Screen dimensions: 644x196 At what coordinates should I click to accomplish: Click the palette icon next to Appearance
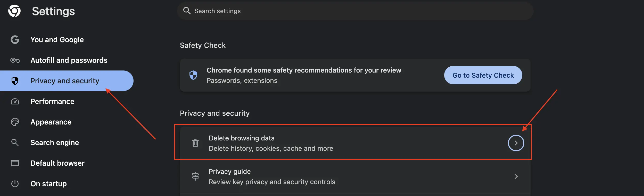pyautogui.click(x=15, y=122)
